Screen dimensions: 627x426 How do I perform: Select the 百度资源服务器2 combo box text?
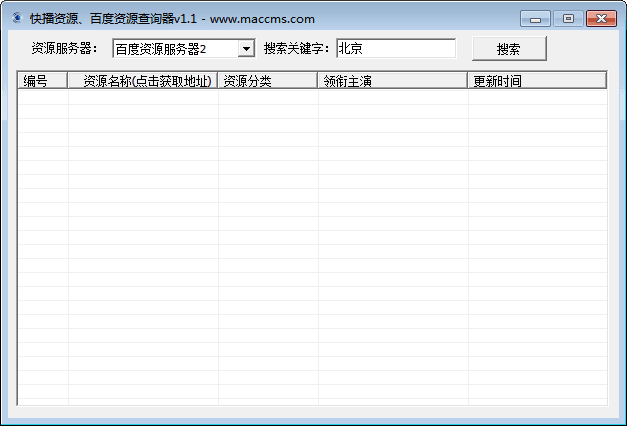[x=175, y=49]
